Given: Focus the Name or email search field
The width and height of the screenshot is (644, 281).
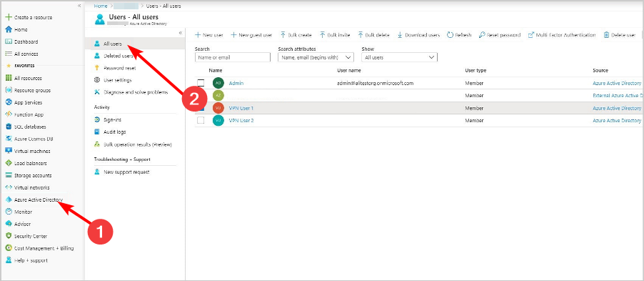Looking at the screenshot, I should (233, 58).
